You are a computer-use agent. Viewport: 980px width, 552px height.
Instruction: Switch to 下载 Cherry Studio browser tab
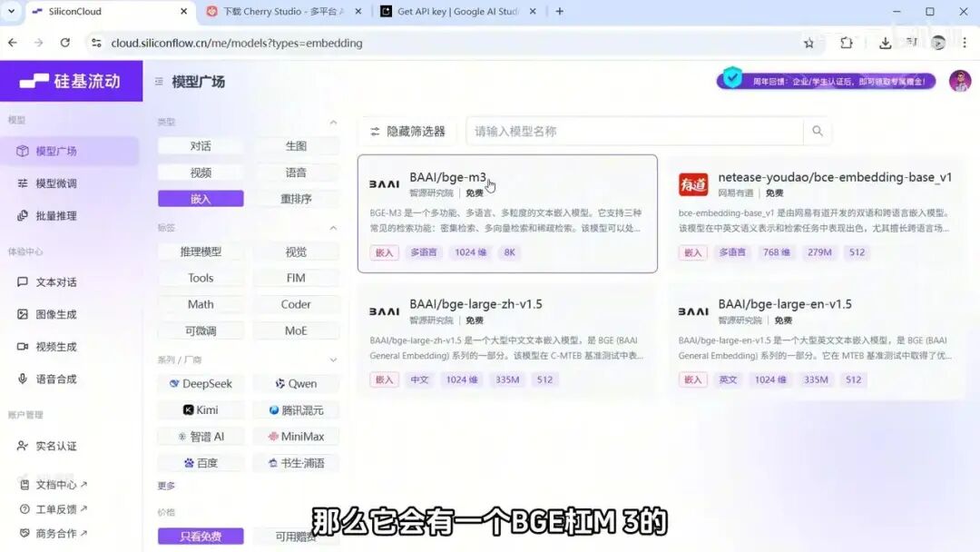(x=283, y=11)
